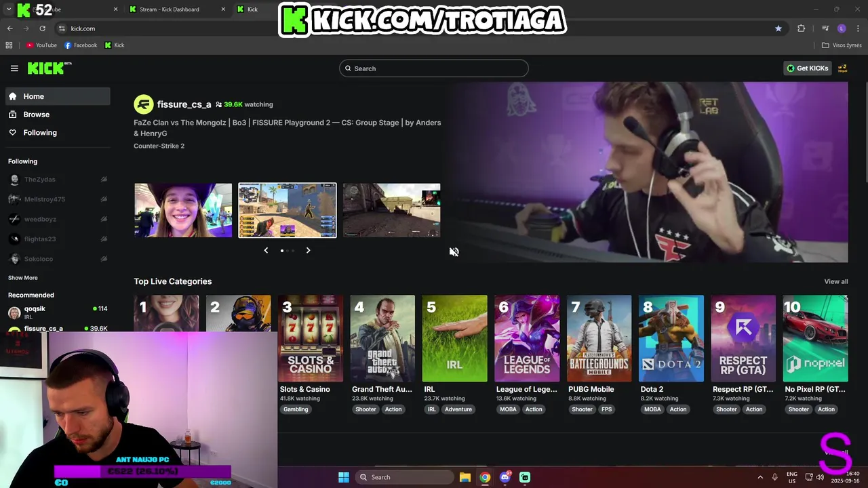
Task: Open the yellow icon beside Get KICKs
Action: click(x=842, y=68)
